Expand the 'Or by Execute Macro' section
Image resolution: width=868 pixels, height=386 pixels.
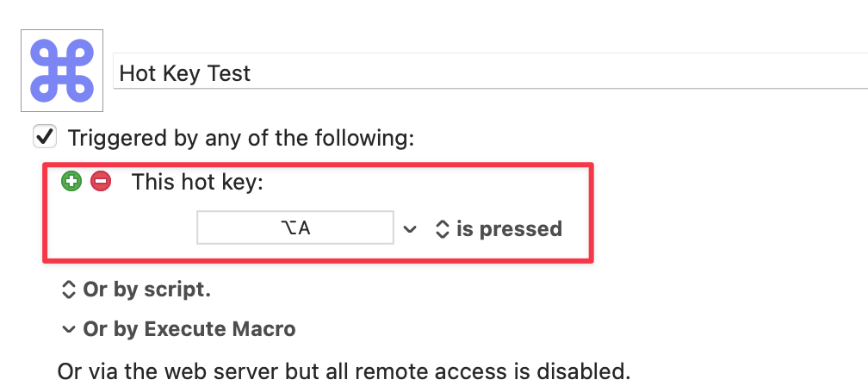(189, 329)
